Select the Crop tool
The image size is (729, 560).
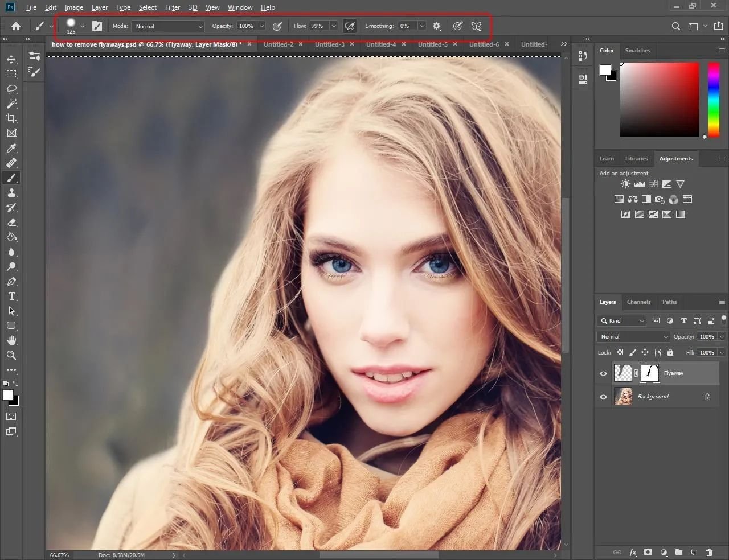[x=11, y=118]
